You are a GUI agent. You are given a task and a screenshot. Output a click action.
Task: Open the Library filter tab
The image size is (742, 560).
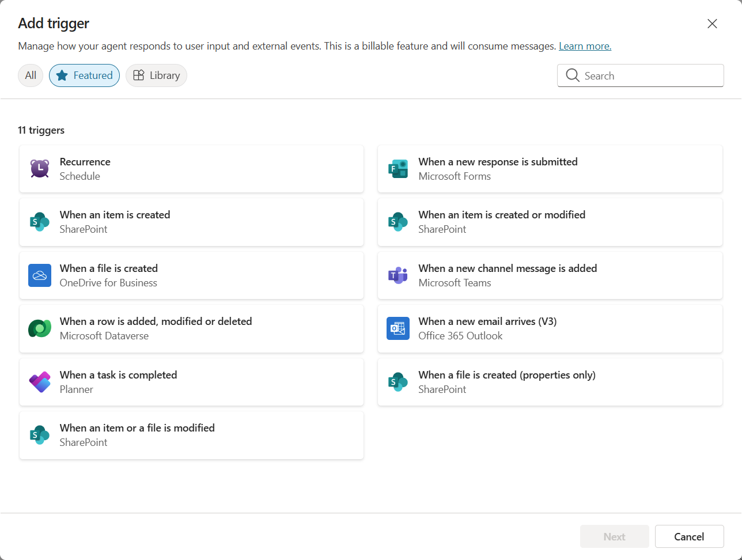156,75
